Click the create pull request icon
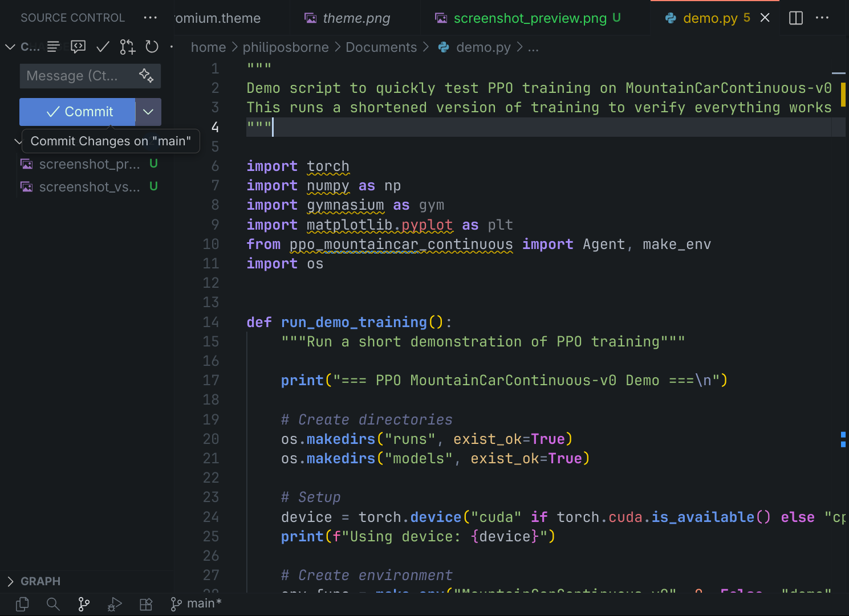Screen dimensions: 849x616 pos(127,47)
